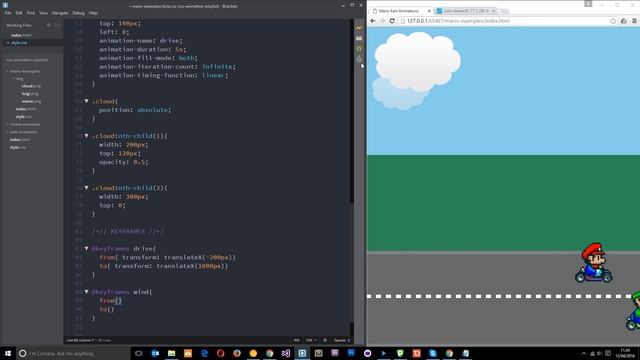The width and height of the screenshot is (640, 360).
Task: Collapse the mario-examples folder in tree
Action: coord(7,71)
